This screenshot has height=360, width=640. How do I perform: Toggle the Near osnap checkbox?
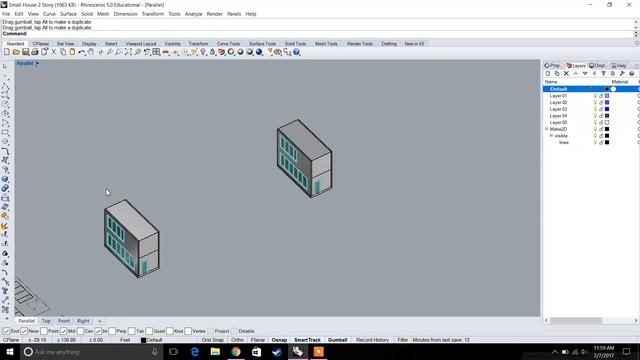[x=24, y=331]
